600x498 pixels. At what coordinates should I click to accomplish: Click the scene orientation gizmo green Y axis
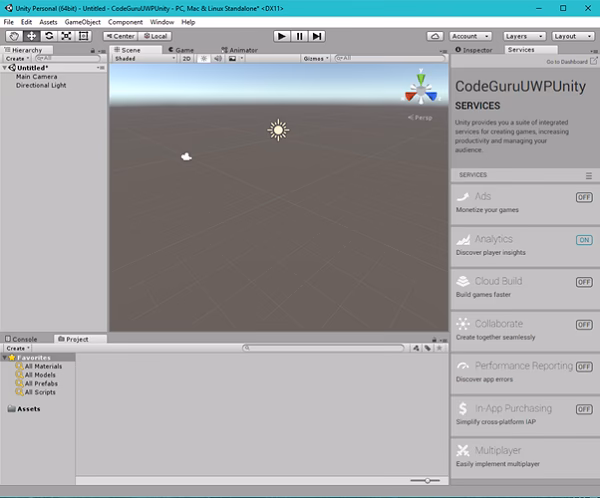pos(421,78)
